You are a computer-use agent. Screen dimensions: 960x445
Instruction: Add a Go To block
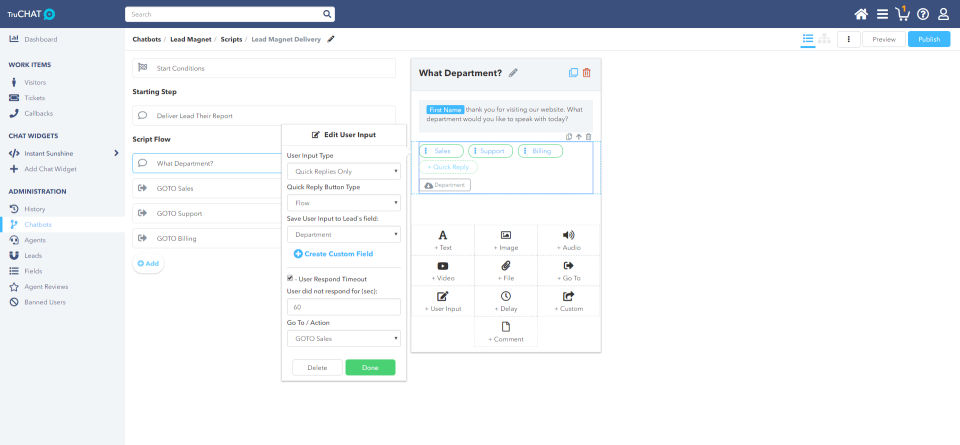tap(569, 270)
